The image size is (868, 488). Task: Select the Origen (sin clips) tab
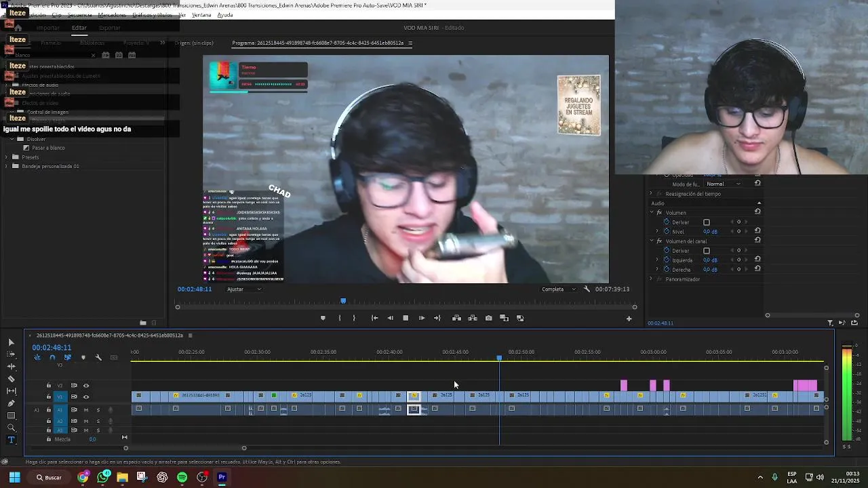coord(194,43)
